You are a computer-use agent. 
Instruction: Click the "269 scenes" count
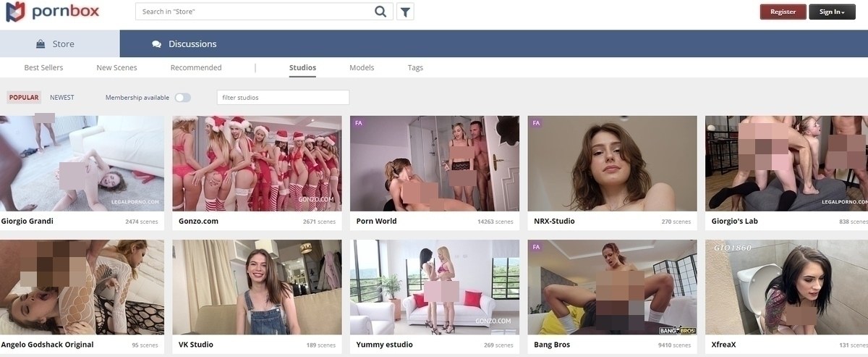pyautogui.click(x=498, y=345)
